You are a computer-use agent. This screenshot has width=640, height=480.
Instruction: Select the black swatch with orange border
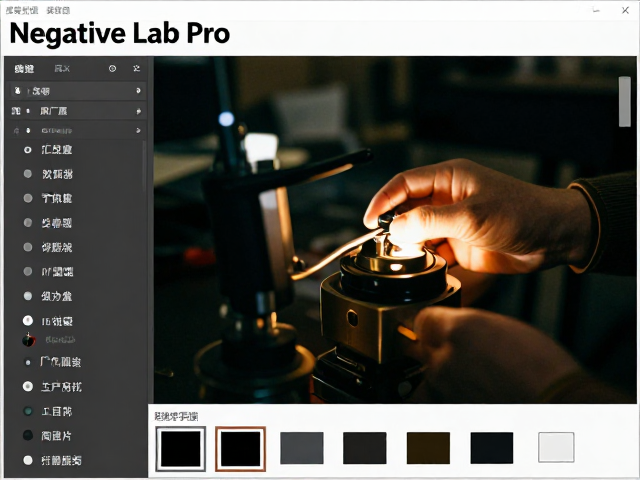(x=240, y=449)
